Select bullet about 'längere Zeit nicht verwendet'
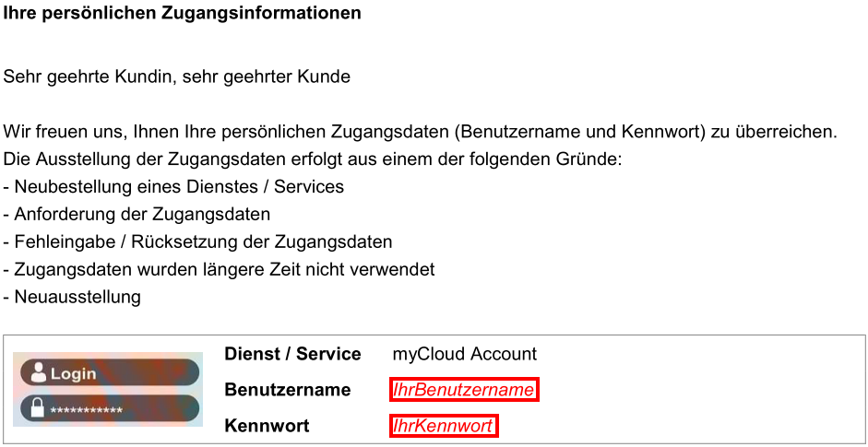 point(220,269)
